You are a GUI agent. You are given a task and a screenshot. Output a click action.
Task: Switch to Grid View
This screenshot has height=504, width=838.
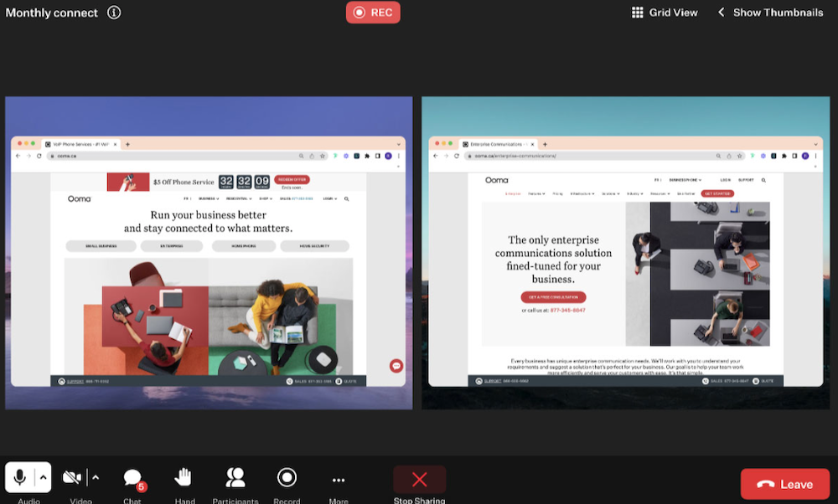point(665,13)
